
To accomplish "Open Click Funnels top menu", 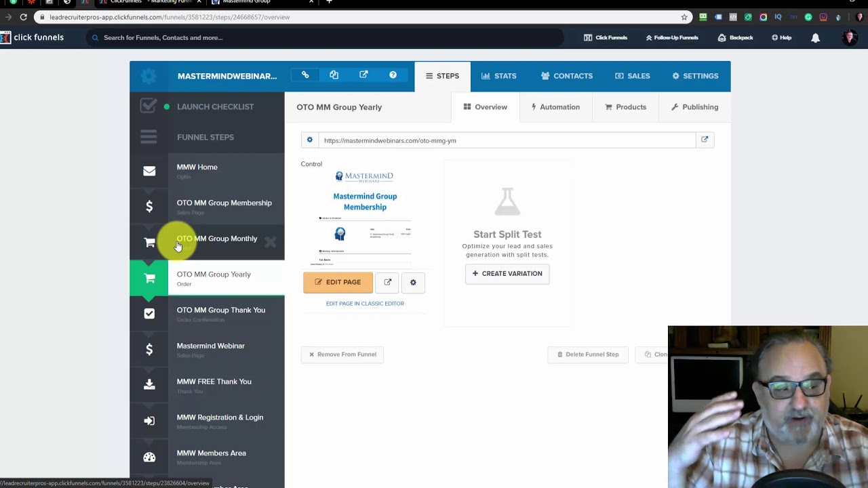I will [x=606, y=38].
